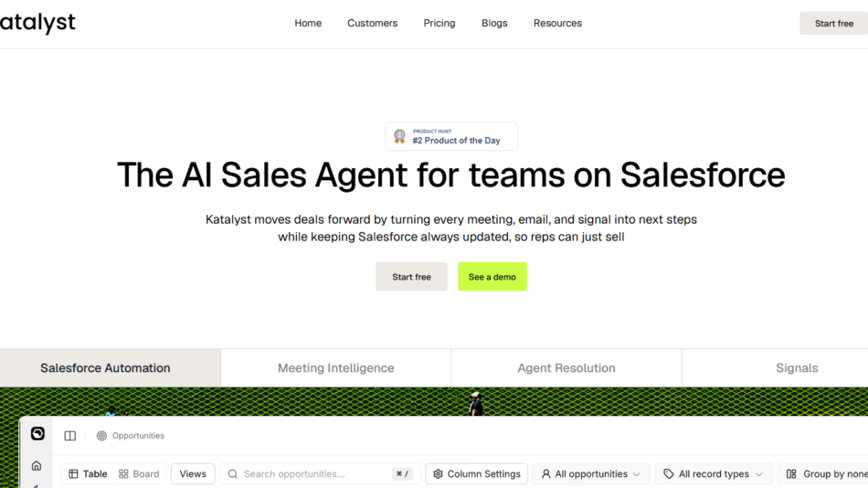Switch to Table view
This screenshot has width=868, height=488.
pos(88,473)
